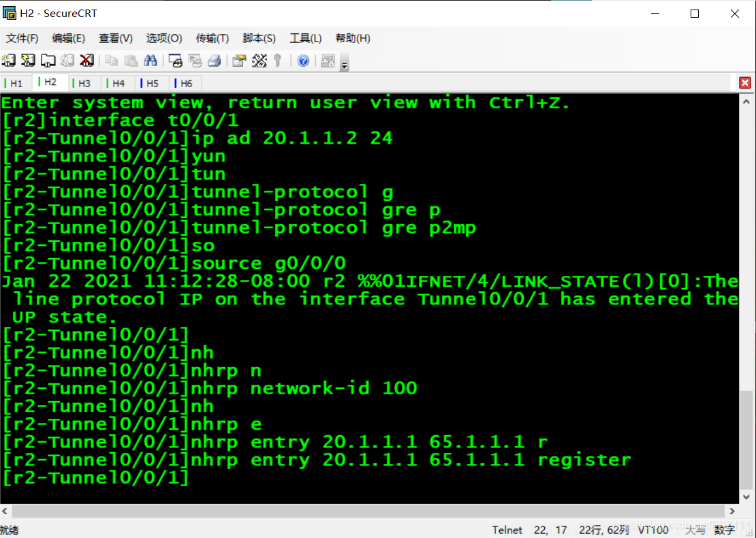Click cursor position '22, 17' in status bar
The width and height of the screenshot is (756, 538).
550,530
